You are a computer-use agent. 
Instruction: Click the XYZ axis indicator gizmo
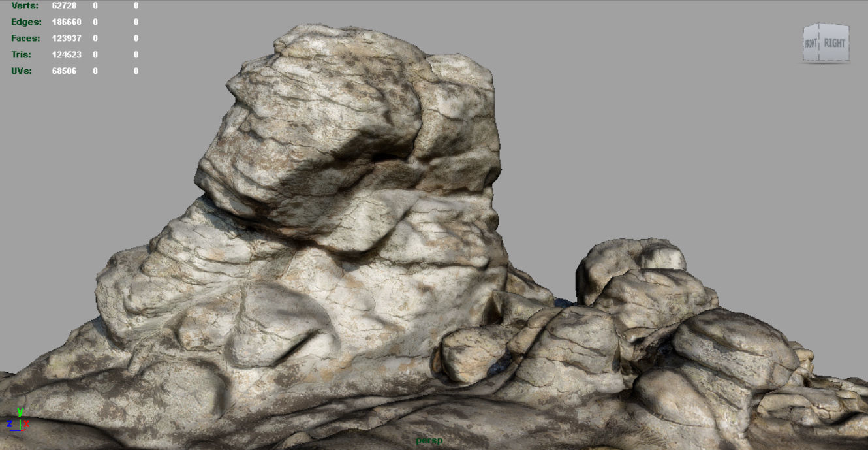18,420
